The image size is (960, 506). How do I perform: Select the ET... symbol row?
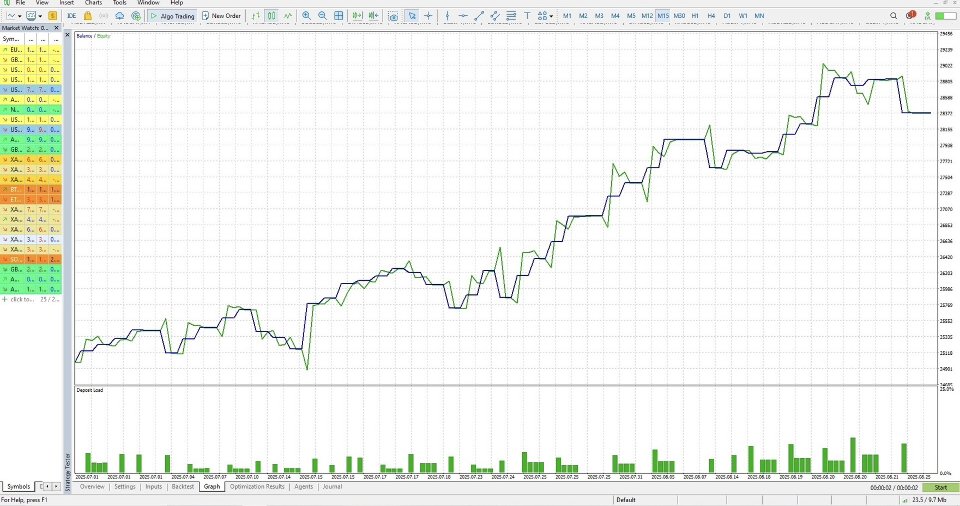[31, 199]
